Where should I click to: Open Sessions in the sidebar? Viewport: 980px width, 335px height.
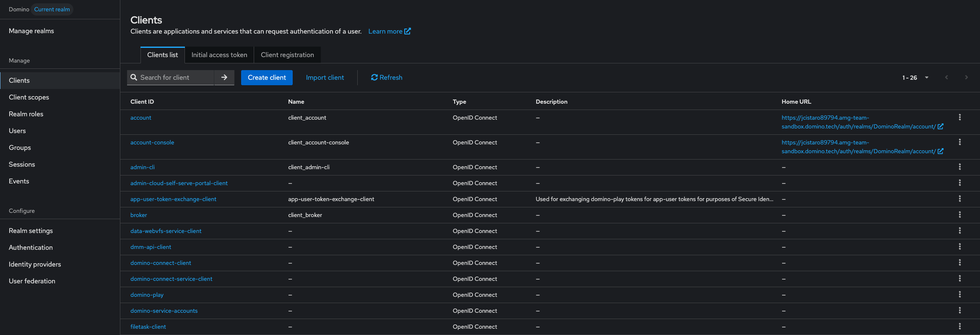point(60,164)
